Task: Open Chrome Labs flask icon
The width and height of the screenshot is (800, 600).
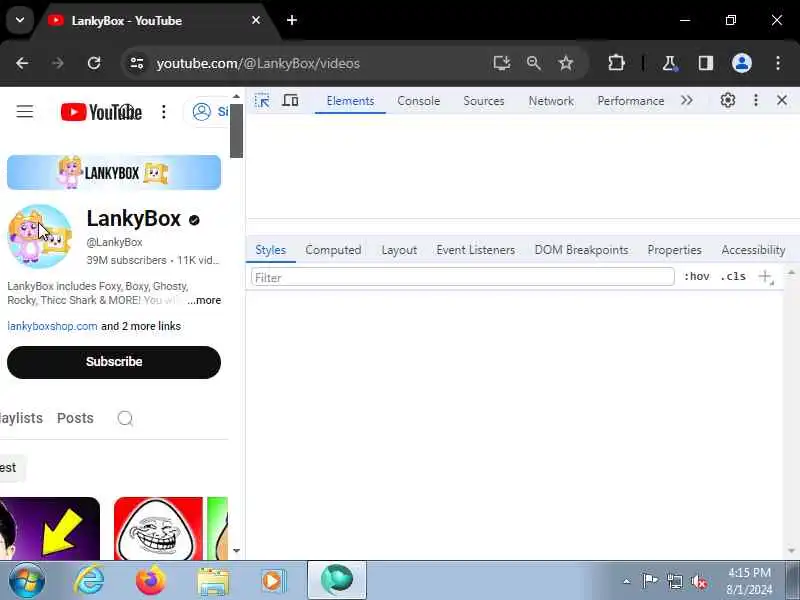Action: click(669, 63)
